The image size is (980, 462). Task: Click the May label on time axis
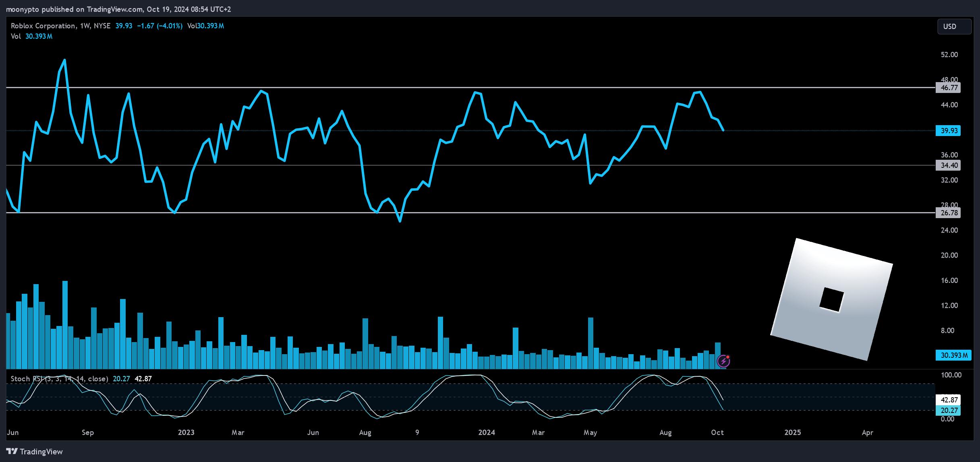click(x=590, y=433)
